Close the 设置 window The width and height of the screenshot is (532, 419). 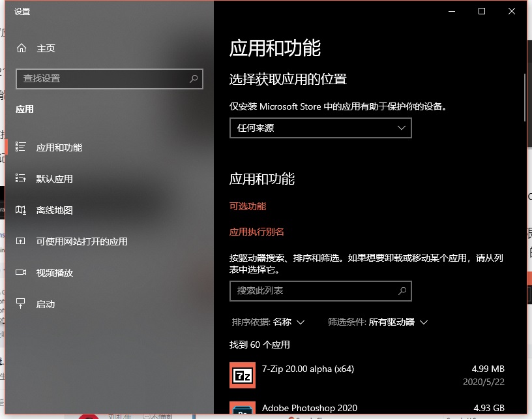coord(512,11)
